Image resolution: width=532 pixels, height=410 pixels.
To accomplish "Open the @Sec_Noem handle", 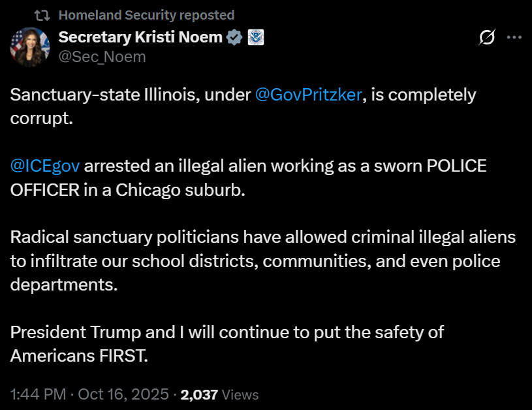I will coord(102,57).
